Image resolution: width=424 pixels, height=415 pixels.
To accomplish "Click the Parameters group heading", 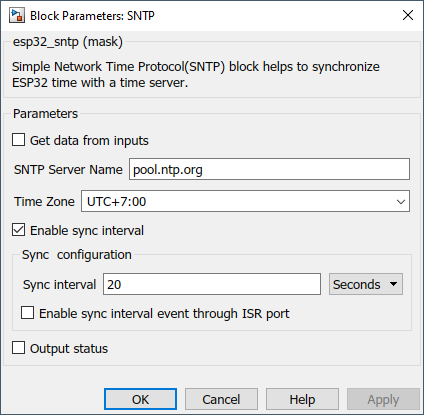I will [45, 114].
